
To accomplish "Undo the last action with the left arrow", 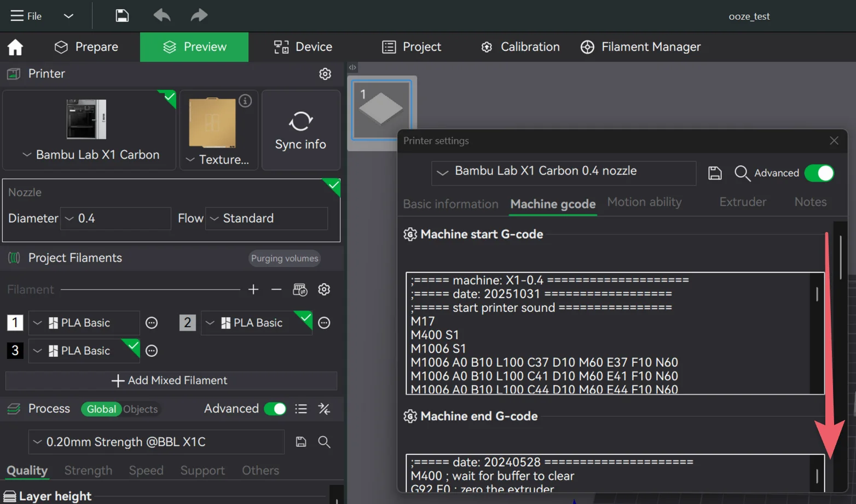I will coord(161,15).
